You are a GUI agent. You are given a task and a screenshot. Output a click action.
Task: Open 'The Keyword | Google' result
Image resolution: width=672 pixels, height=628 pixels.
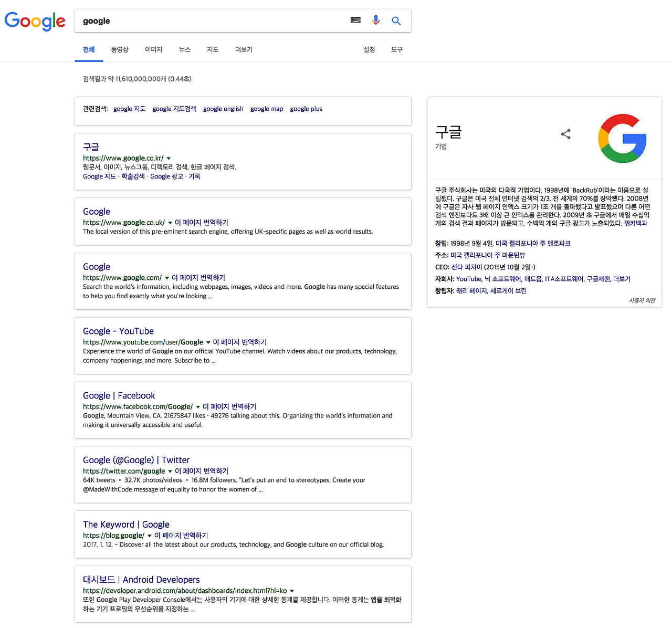pyautogui.click(x=126, y=525)
